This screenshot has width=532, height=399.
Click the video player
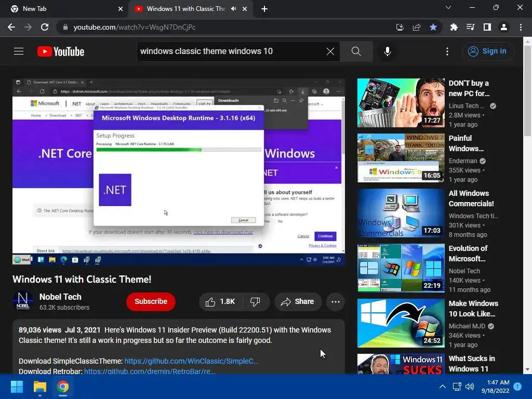click(179, 171)
